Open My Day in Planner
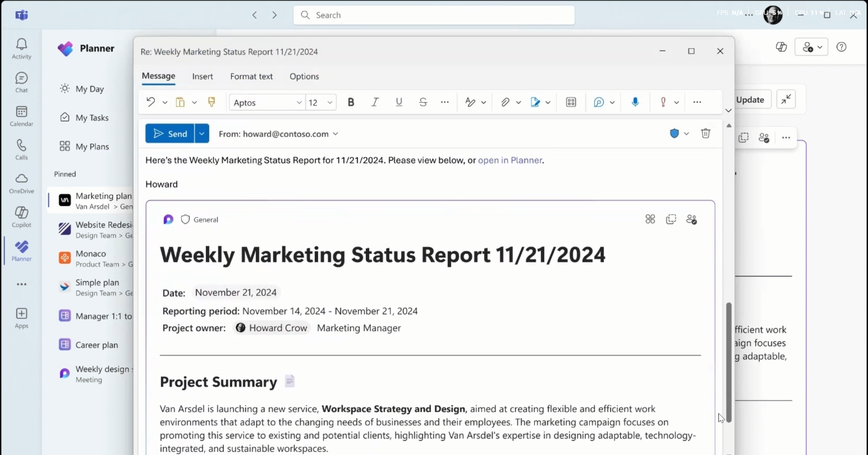 pyautogui.click(x=90, y=89)
